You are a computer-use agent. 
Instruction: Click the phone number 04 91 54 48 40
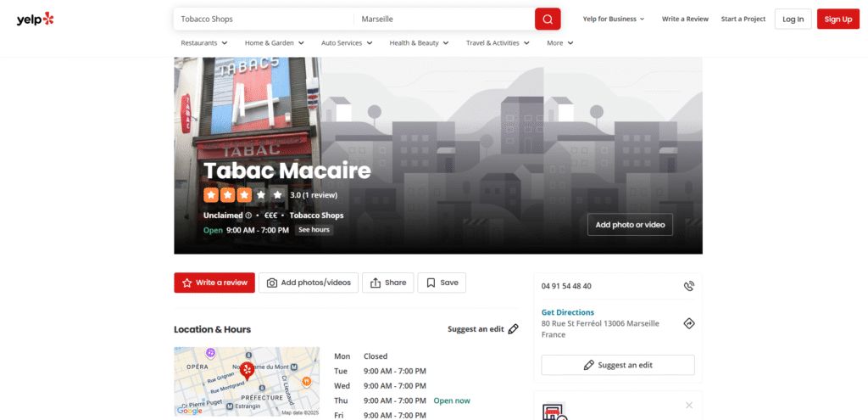pos(566,286)
